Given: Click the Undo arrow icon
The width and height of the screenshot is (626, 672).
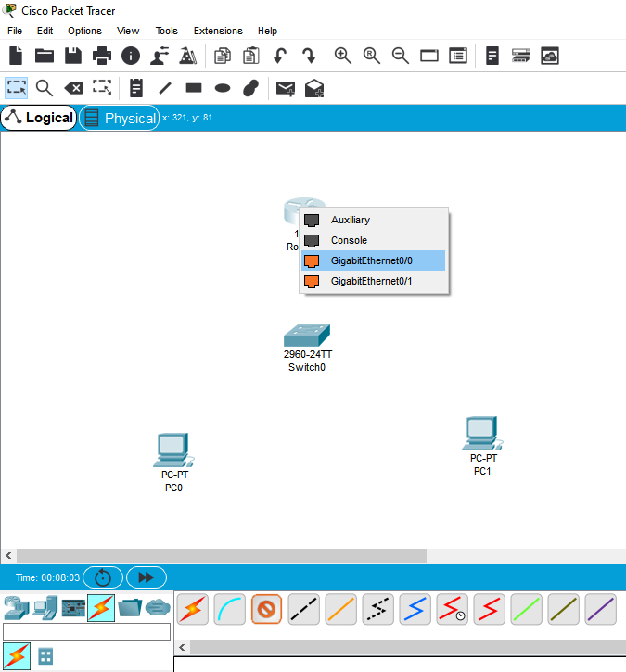Looking at the screenshot, I should [x=280, y=56].
